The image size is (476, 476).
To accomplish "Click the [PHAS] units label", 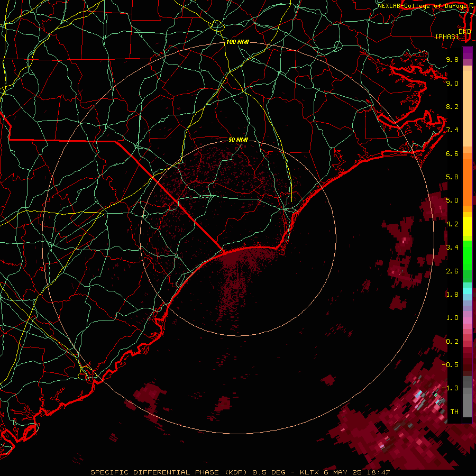I will (x=447, y=36).
